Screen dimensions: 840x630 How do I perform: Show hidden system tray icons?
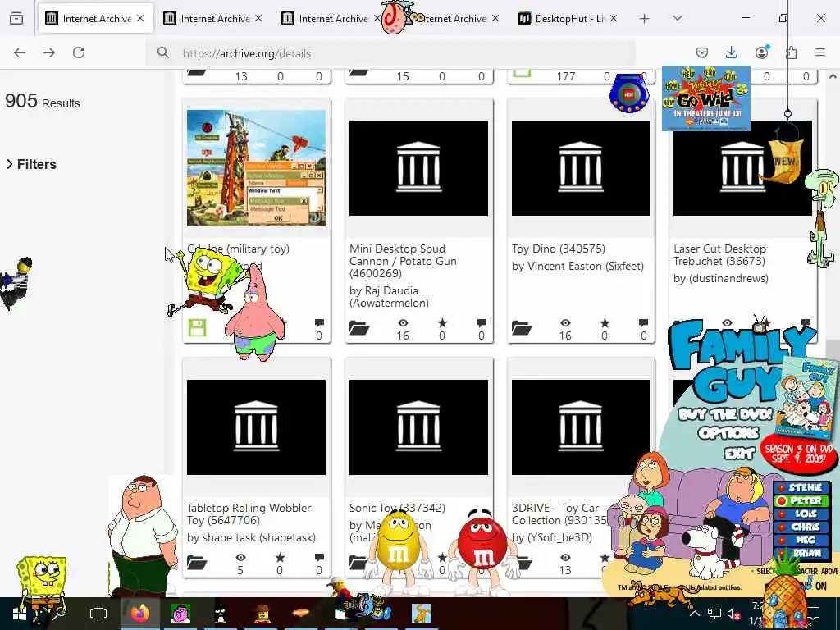tap(694, 614)
